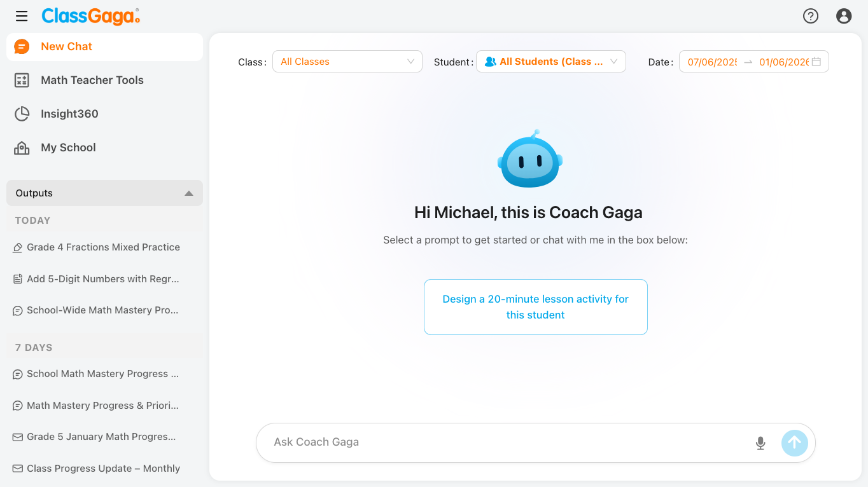Open the Student dropdown selector

click(550, 62)
